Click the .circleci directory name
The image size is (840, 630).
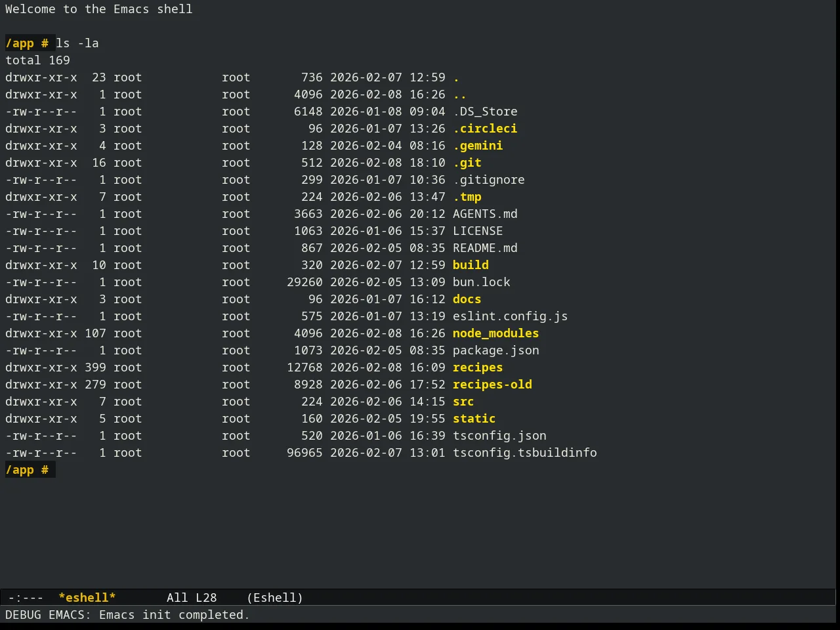[485, 129]
